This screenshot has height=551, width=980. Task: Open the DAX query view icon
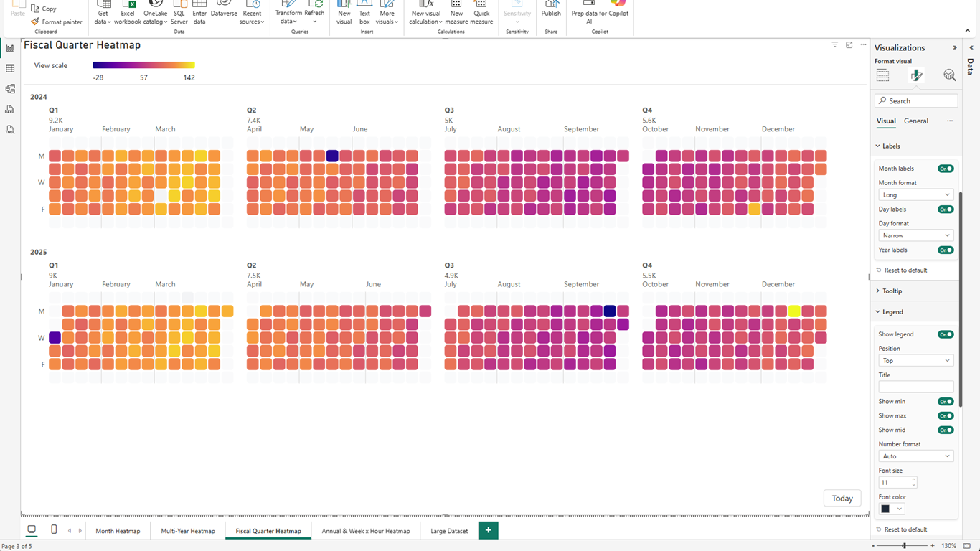coord(10,109)
